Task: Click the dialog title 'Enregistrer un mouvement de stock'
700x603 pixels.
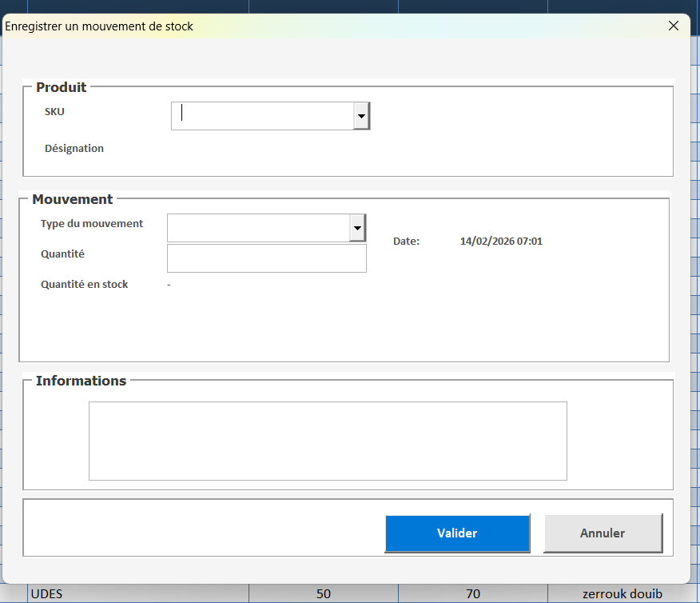Action: [99, 26]
